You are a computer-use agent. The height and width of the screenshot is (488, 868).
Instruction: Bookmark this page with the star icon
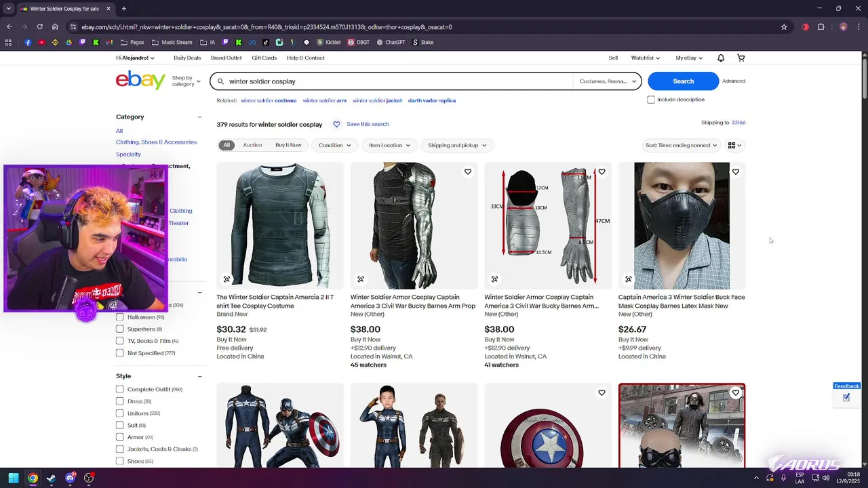pyautogui.click(x=784, y=27)
